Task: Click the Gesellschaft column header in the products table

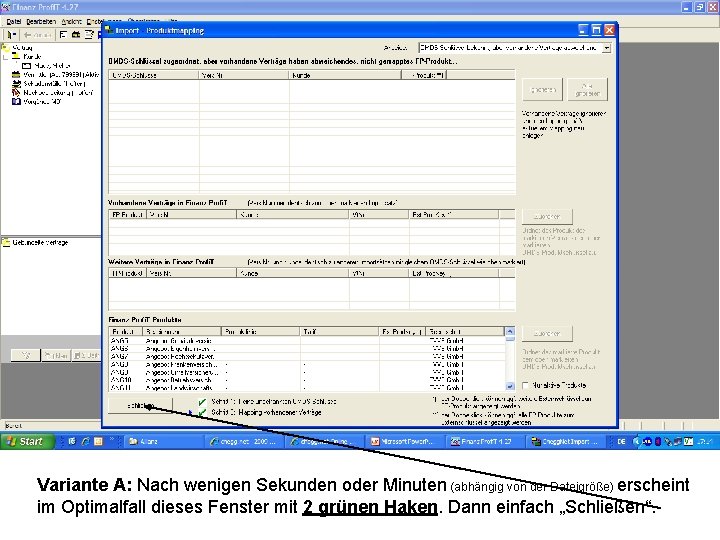Action: tap(465, 331)
